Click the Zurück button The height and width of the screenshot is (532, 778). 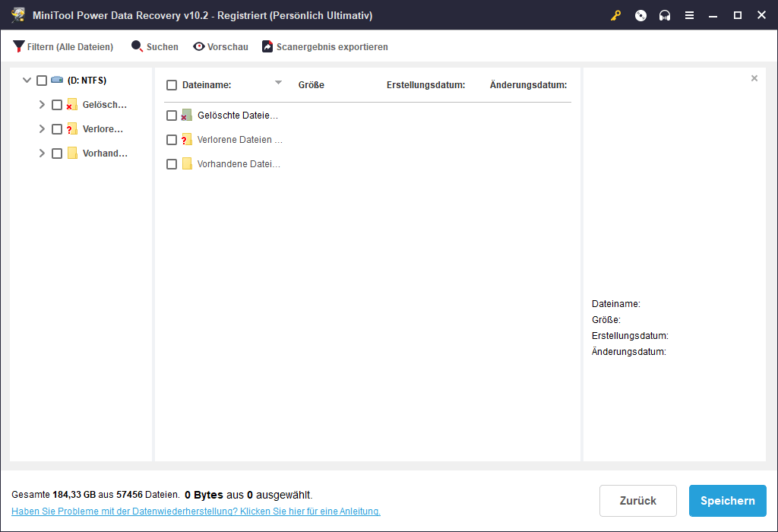pyautogui.click(x=638, y=501)
